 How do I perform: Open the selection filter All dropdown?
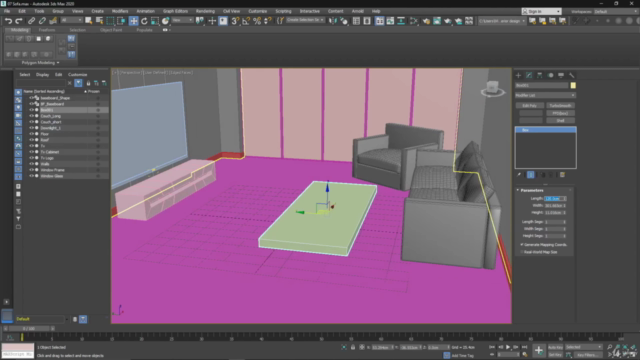[x=71, y=20]
